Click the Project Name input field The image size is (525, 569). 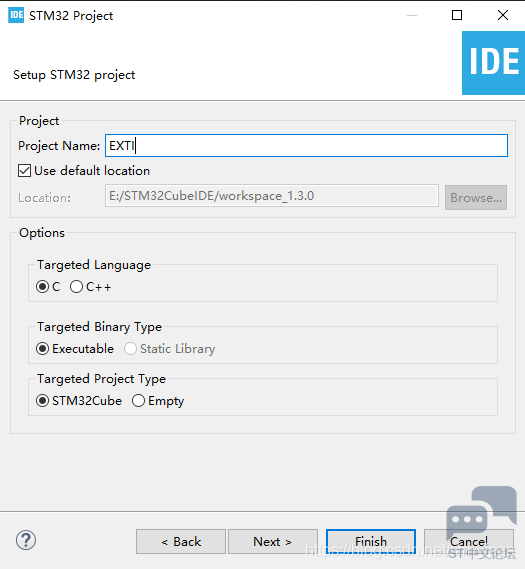[306, 146]
